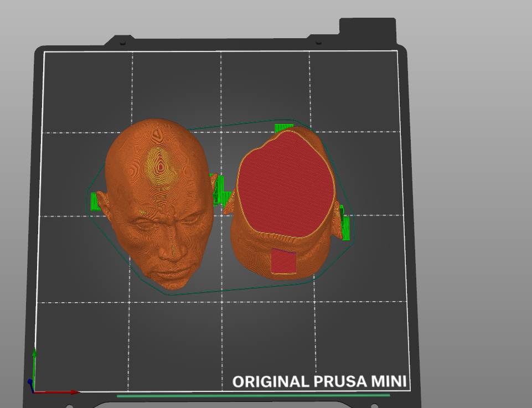Click the green Y axis arrow
This screenshot has height=408, width=532.
point(34,365)
